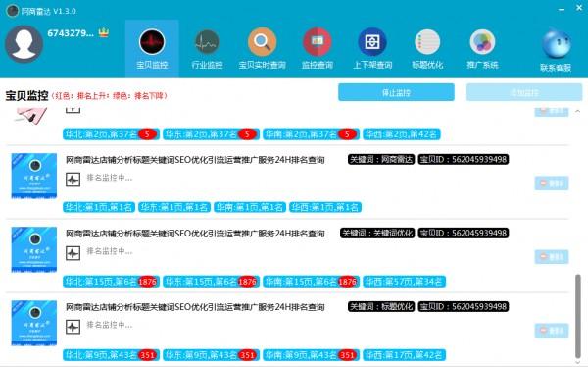This screenshot has height=367, width=588.
Task: Click 关键词:关键词优化 label
Action: pyautogui.click(x=377, y=234)
